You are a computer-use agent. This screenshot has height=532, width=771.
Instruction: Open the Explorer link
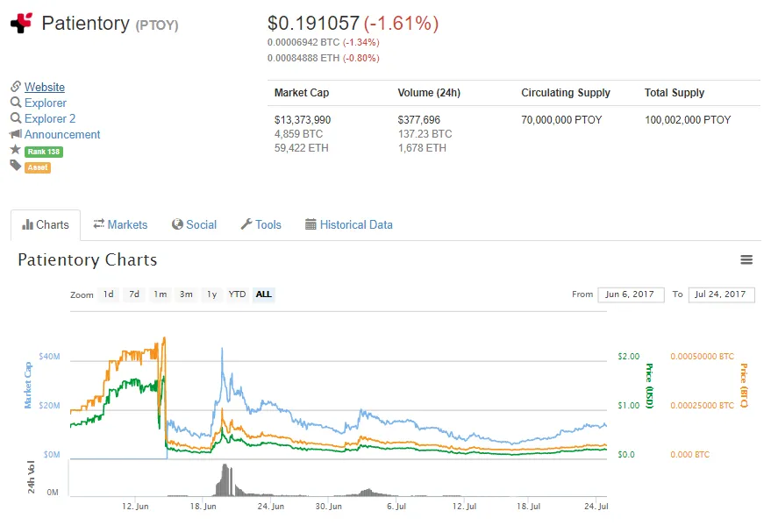(46, 103)
